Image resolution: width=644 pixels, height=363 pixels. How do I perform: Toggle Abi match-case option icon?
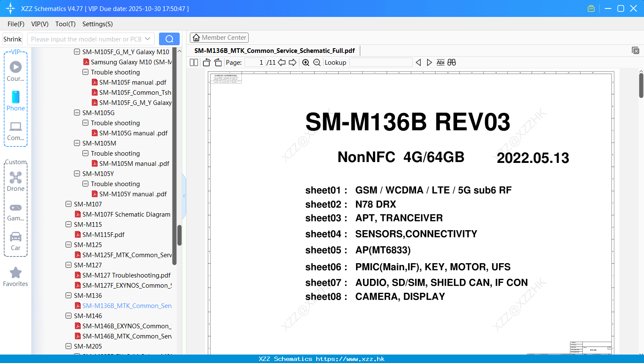[440, 63]
